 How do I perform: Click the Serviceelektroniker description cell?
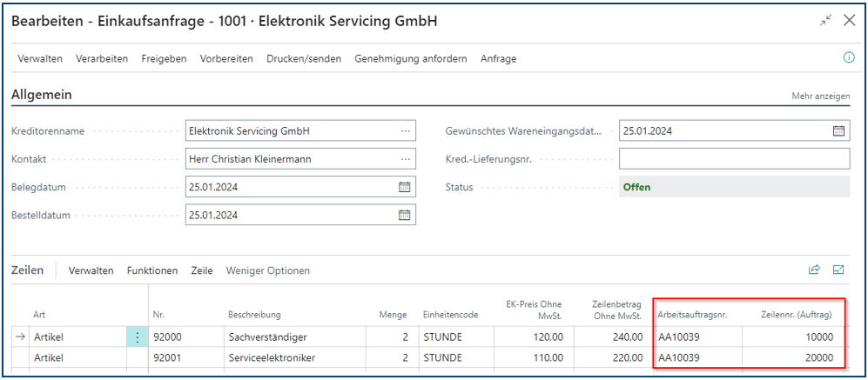click(x=295, y=358)
